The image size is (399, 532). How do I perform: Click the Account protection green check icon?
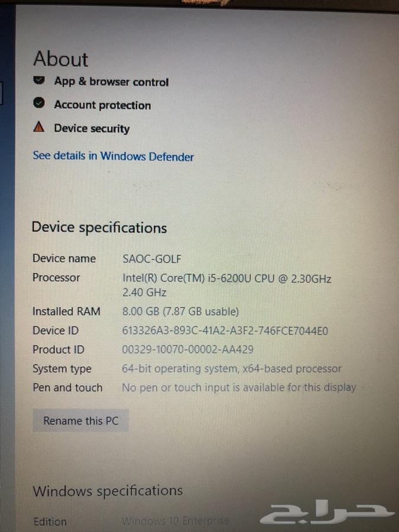point(39,103)
